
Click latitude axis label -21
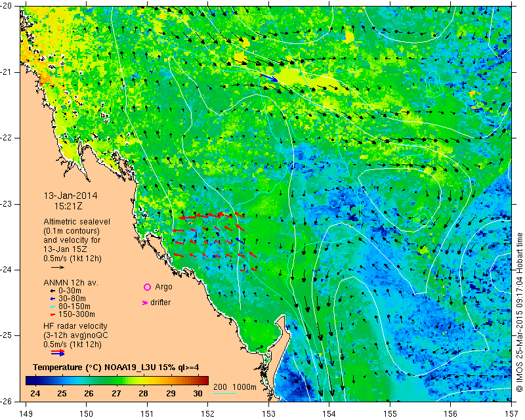click(x=7, y=72)
